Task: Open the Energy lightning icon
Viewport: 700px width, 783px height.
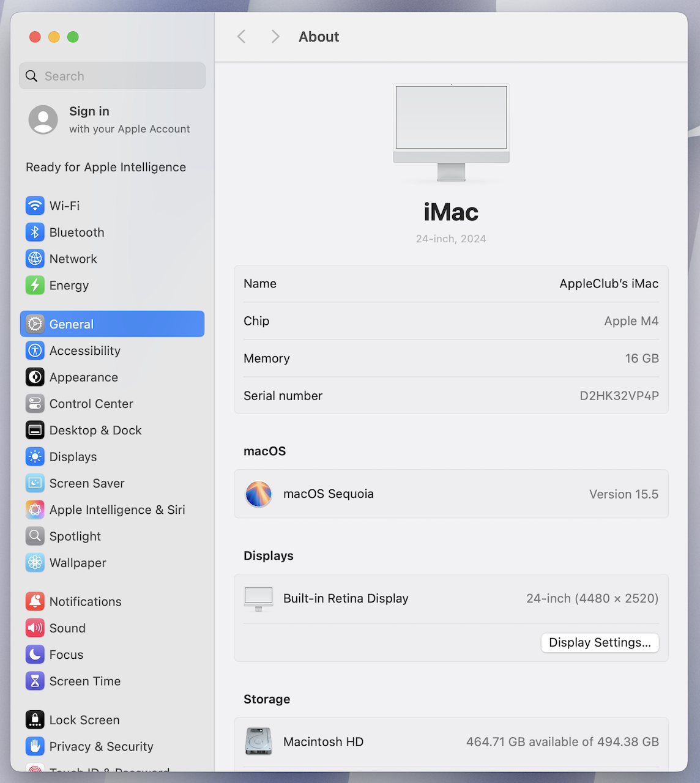Action: (35, 285)
